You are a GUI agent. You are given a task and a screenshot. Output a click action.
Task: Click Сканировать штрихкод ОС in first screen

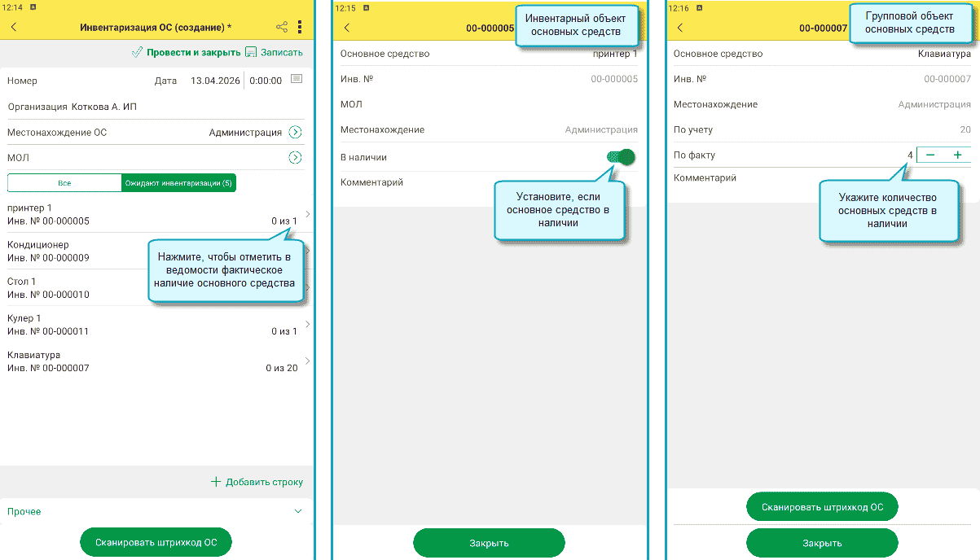(156, 541)
